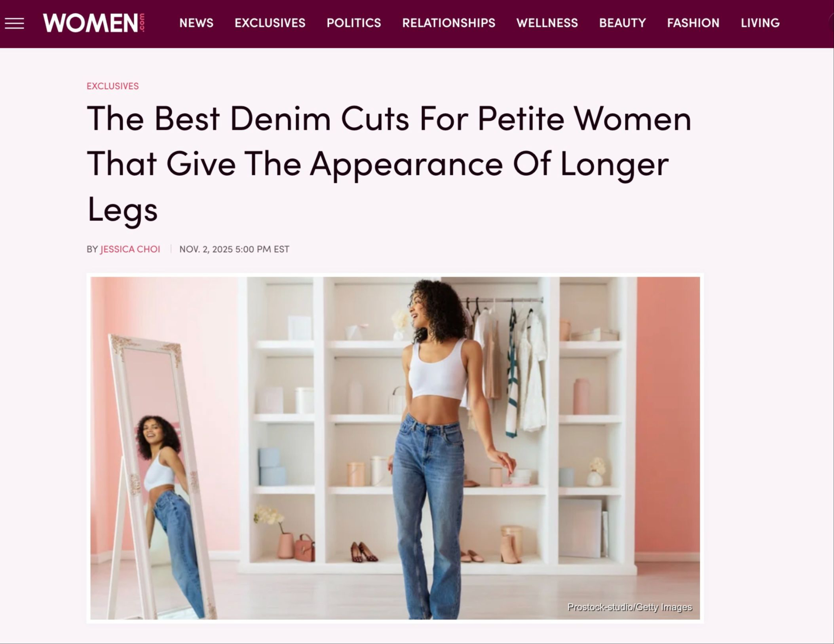Click the Denim Cuts article headline

pyautogui.click(x=389, y=163)
